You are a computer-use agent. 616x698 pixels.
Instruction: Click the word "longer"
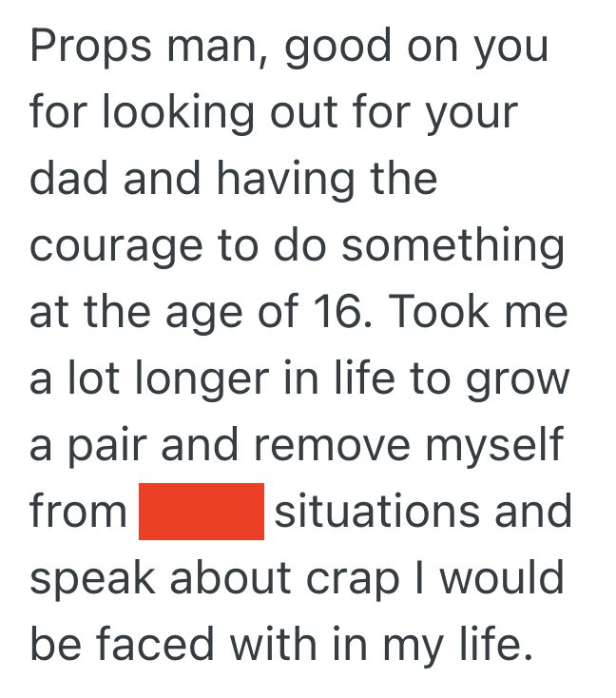click(x=189, y=380)
